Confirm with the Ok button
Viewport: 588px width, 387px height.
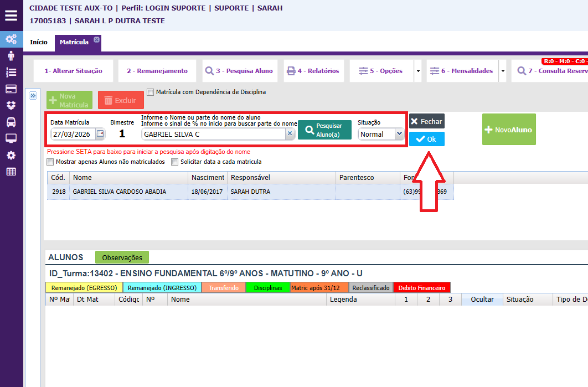coord(426,140)
